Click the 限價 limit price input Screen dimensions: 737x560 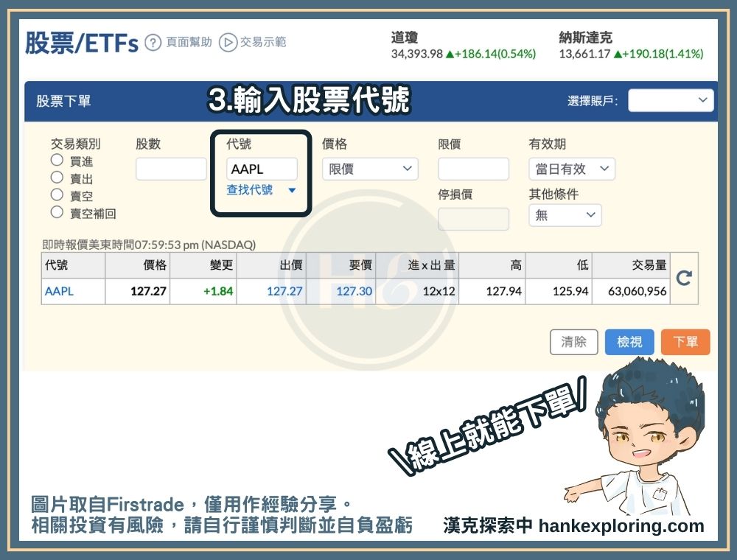tap(473, 169)
